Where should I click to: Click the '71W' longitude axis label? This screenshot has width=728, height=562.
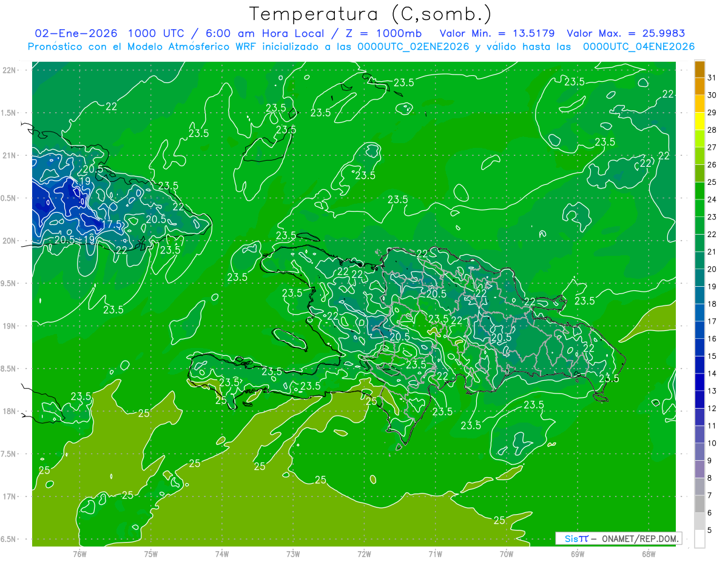435,554
